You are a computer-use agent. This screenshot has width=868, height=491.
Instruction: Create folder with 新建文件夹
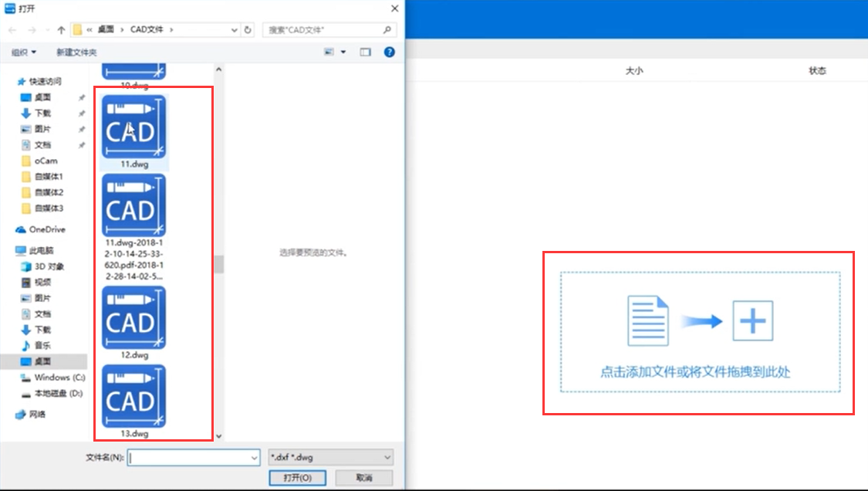point(76,52)
